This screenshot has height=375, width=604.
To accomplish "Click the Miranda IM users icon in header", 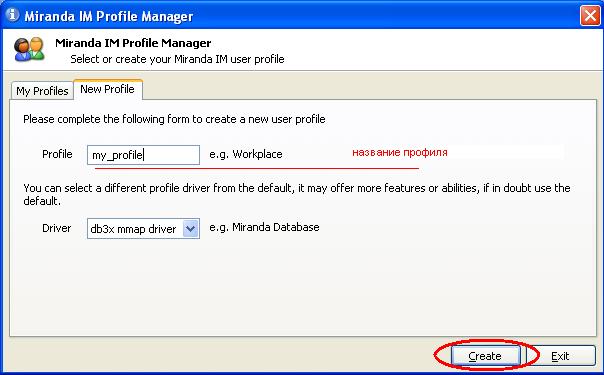I will click(29, 50).
